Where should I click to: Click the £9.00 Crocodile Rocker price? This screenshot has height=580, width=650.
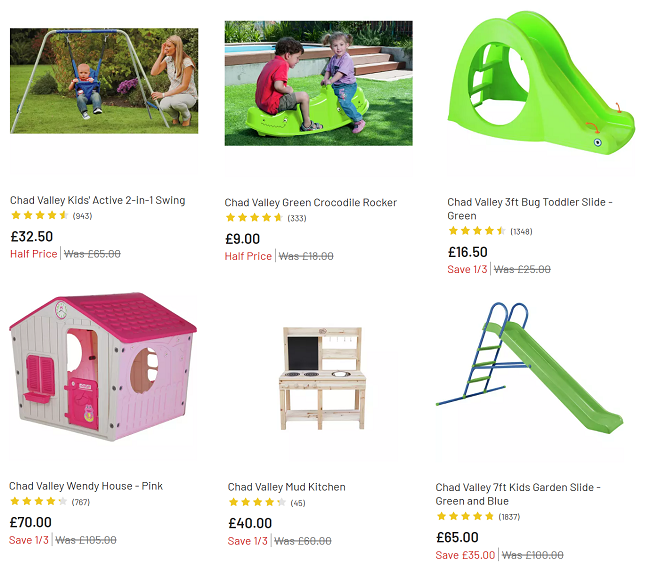(x=243, y=239)
